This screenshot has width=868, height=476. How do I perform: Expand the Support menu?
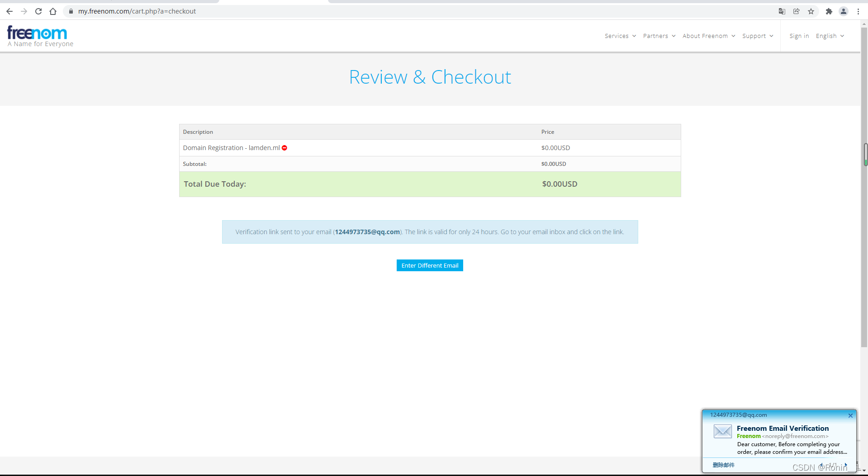click(758, 36)
